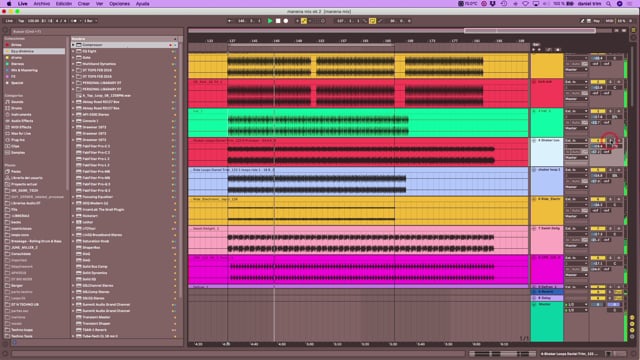Expand the Multiband Dynamics browser entry
640x360 pixels.
[73, 64]
